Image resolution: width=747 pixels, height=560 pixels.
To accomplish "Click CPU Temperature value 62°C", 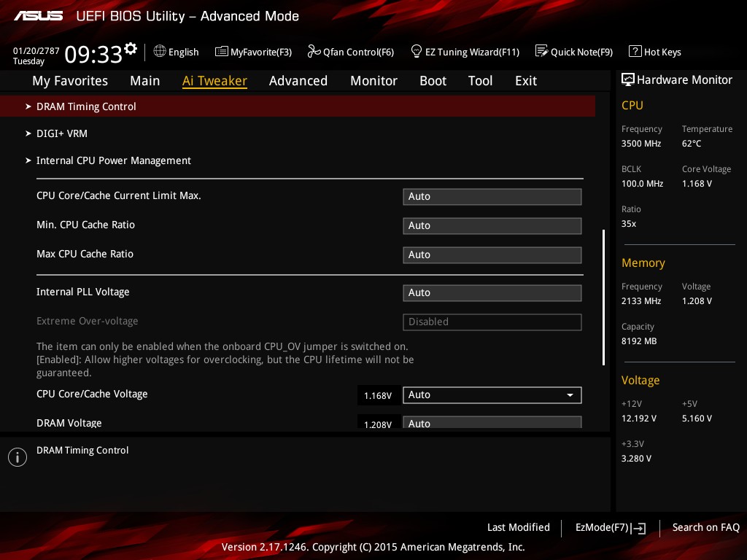I will (692, 144).
